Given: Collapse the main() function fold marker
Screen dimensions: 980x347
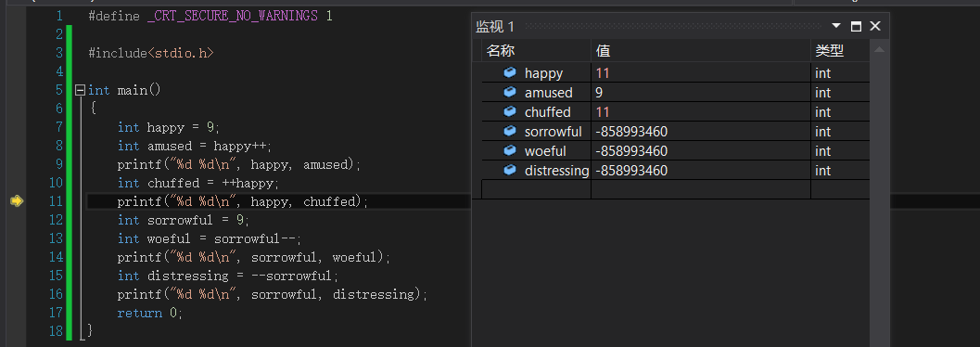Looking at the screenshot, I should click(x=80, y=90).
